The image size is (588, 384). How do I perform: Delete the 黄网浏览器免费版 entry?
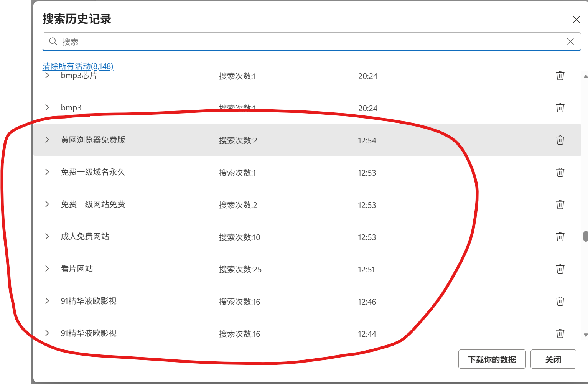[560, 140]
